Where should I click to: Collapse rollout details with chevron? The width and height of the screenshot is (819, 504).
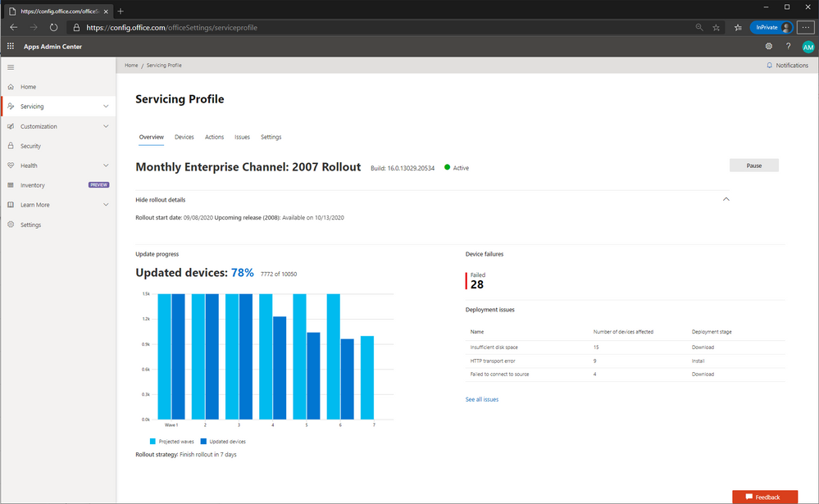[x=726, y=199]
